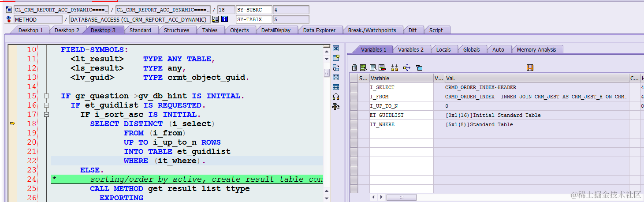Open the DetailDisplay tab
The width and height of the screenshot is (644, 202).
[276, 30]
